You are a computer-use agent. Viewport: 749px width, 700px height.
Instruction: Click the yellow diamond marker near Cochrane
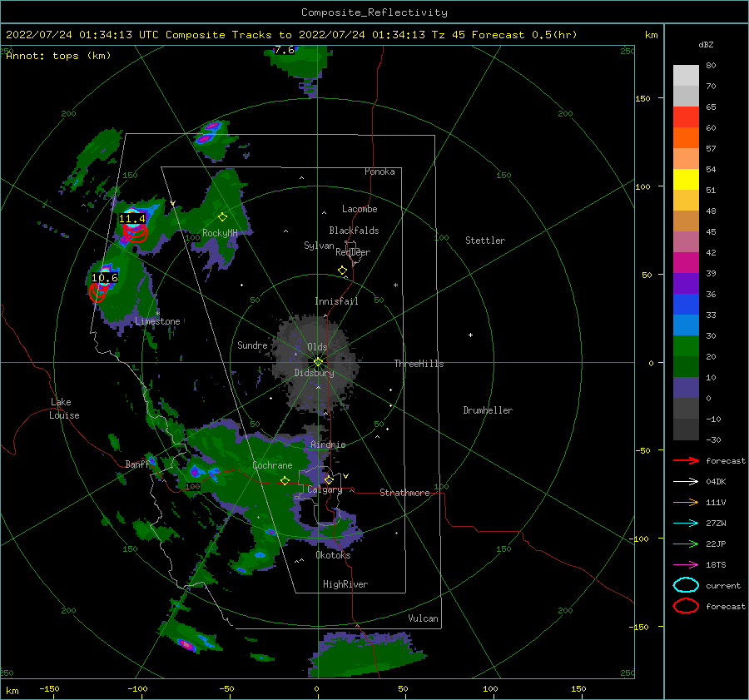[285, 480]
